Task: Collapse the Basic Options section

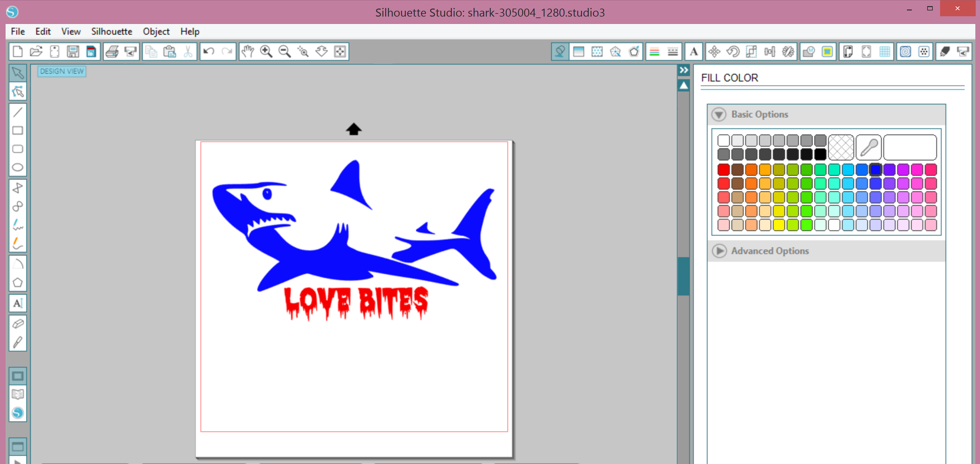Action: 719,114
